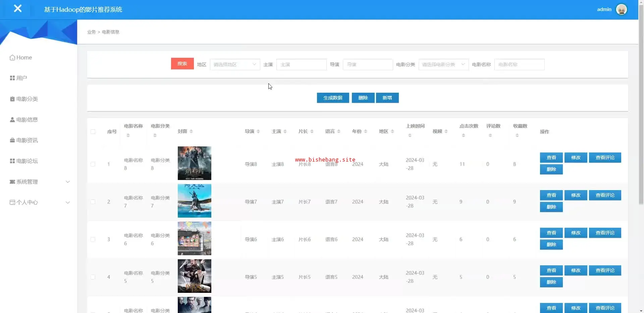Toggle the select-all checkbox in table header
Screen dimensions: 644x313
coord(93,132)
